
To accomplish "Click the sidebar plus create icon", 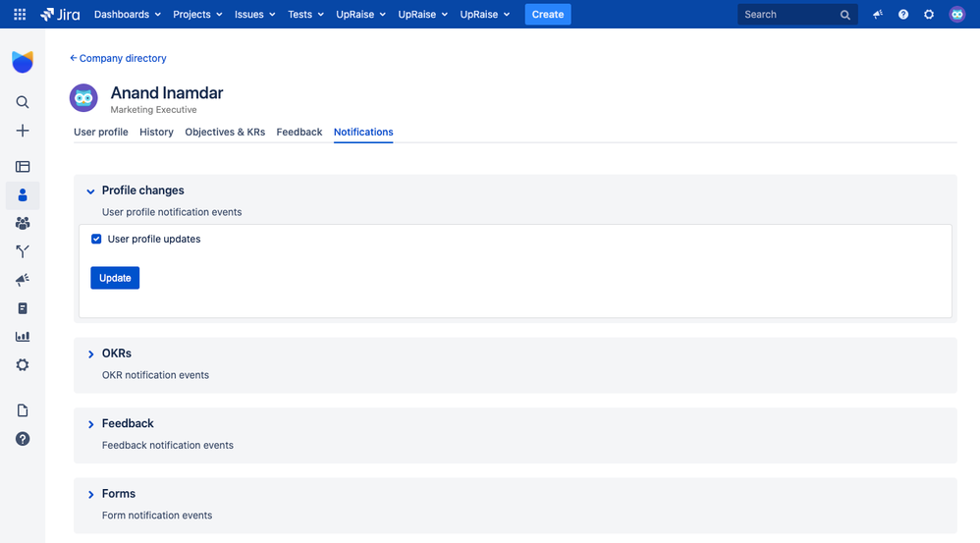I will pyautogui.click(x=23, y=130).
